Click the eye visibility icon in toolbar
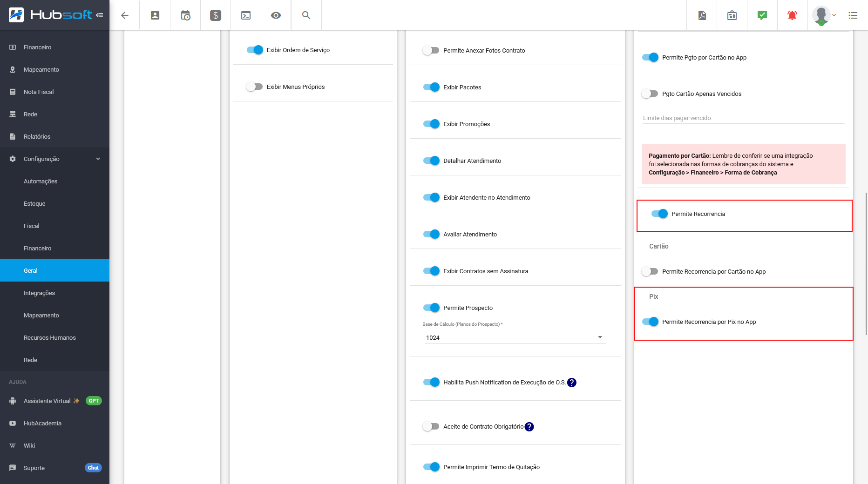This screenshot has width=868, height=484. tap(276, 15)
